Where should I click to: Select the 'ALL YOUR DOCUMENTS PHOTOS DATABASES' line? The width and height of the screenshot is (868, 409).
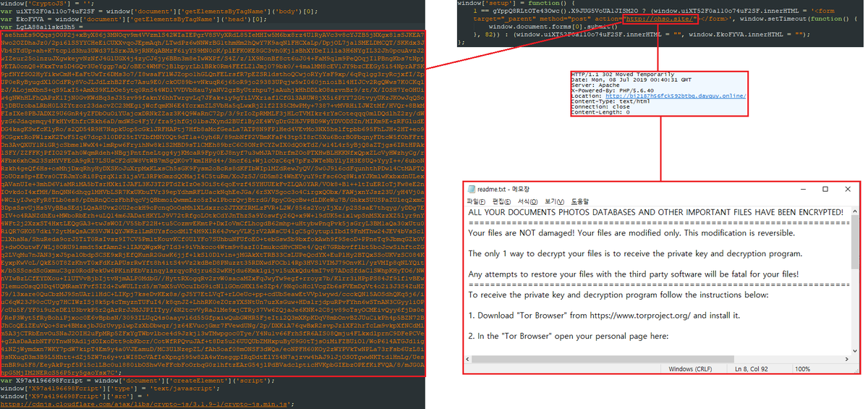pos(655,212)
